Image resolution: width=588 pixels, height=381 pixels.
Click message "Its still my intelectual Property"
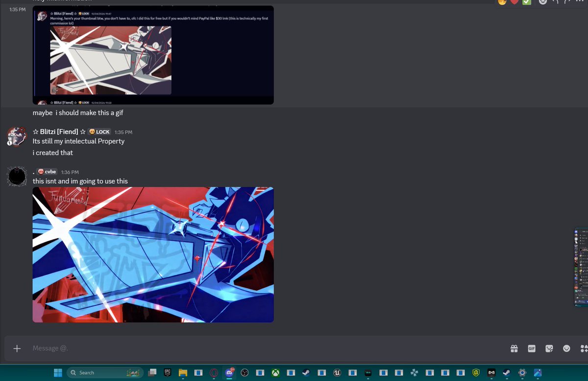pos(78,141)
